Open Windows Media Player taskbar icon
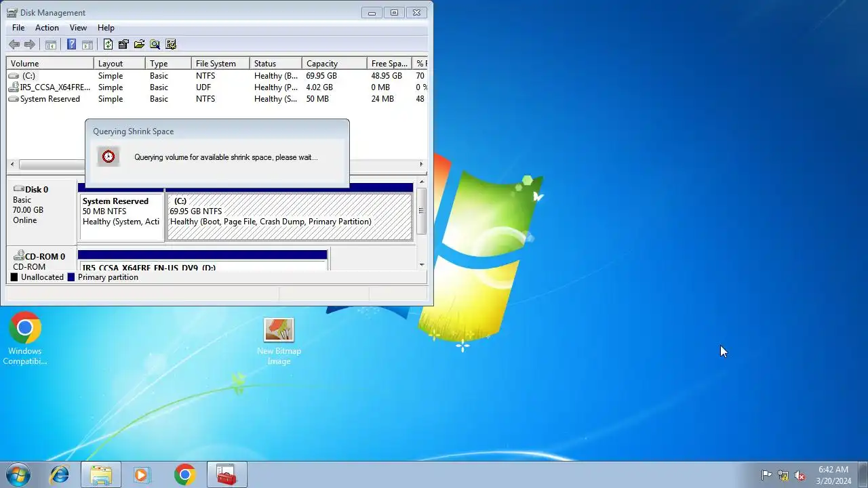The height and width of the screenshot is (488, 868). pos(141,474)
